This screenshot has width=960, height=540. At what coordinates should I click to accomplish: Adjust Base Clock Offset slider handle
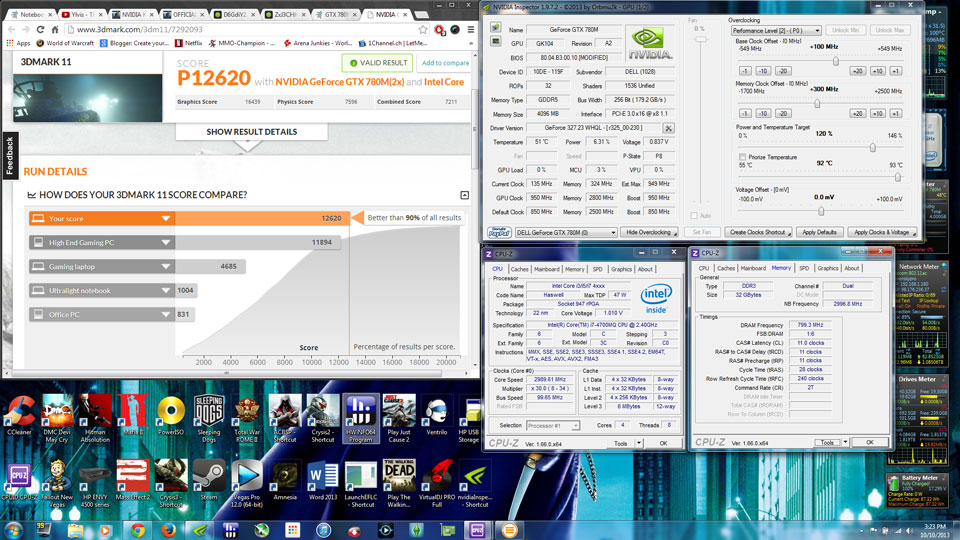coord(836,61)
